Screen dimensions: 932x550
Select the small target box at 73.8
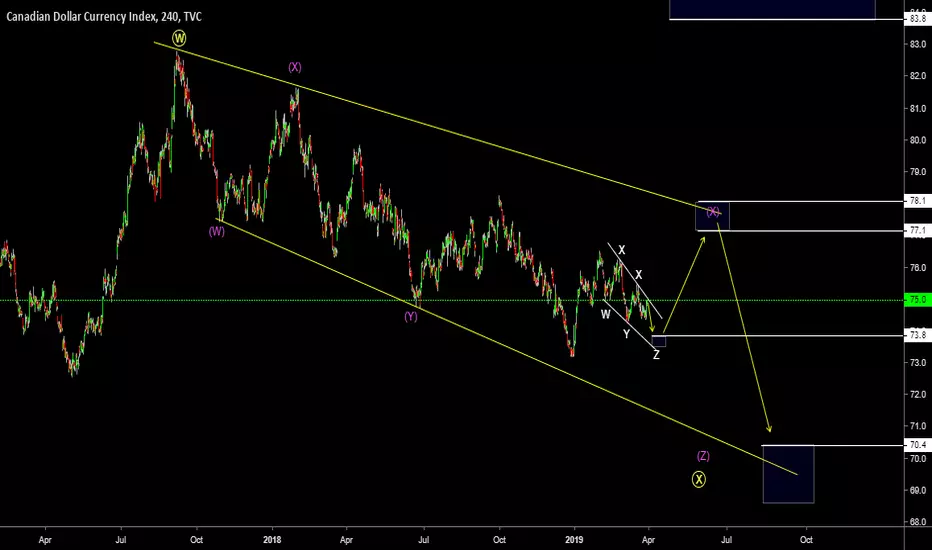tap(659, 341)
